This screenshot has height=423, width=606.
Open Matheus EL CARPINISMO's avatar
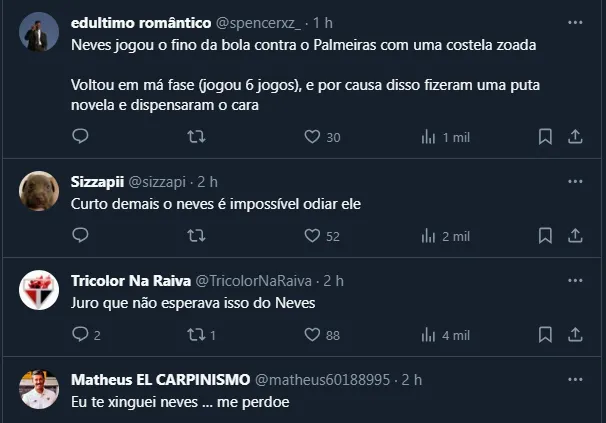pos(39,390)
